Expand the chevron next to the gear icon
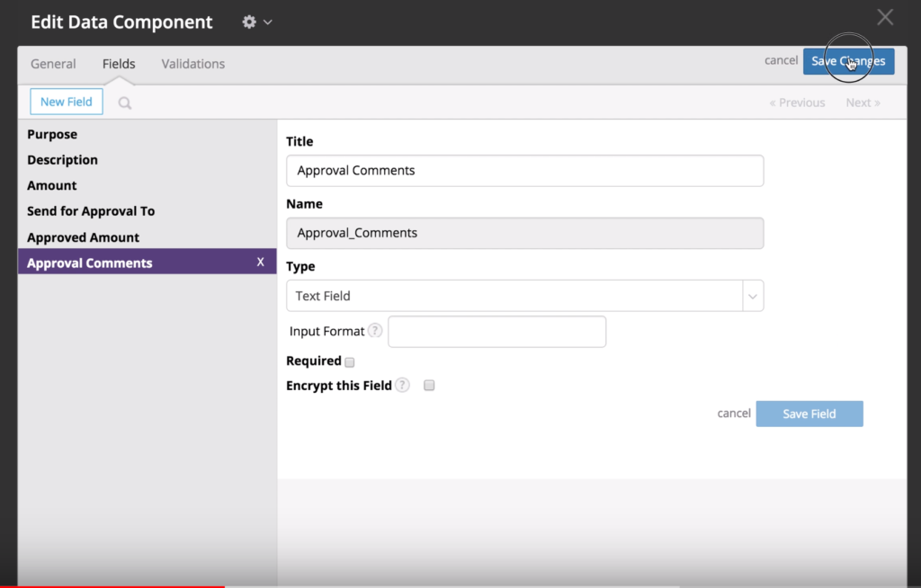 click(266, 22)
